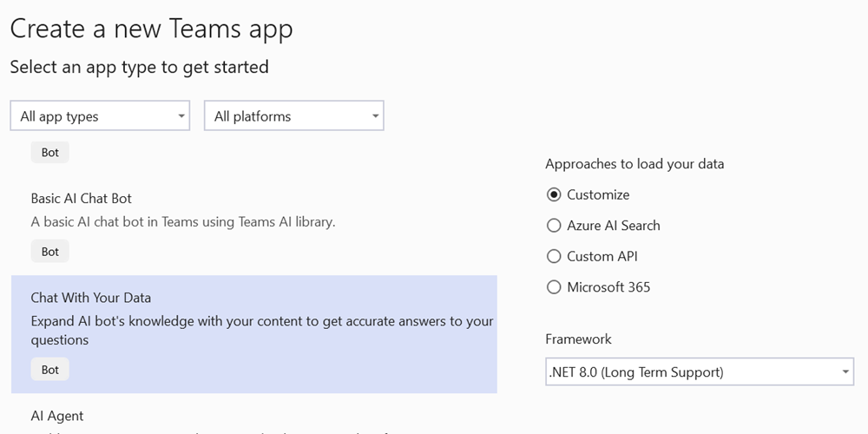This screenshot has width=868, height=434.
Task: Click the Approaches to load your data label
Action: coord(635,164)
